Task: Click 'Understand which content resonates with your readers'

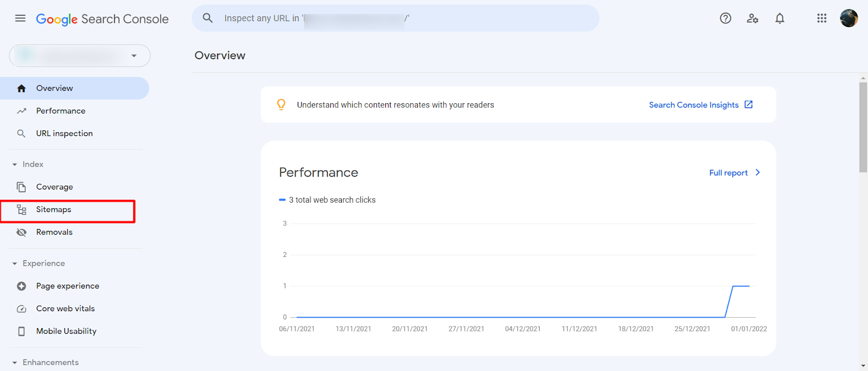Action: [395, 105]
